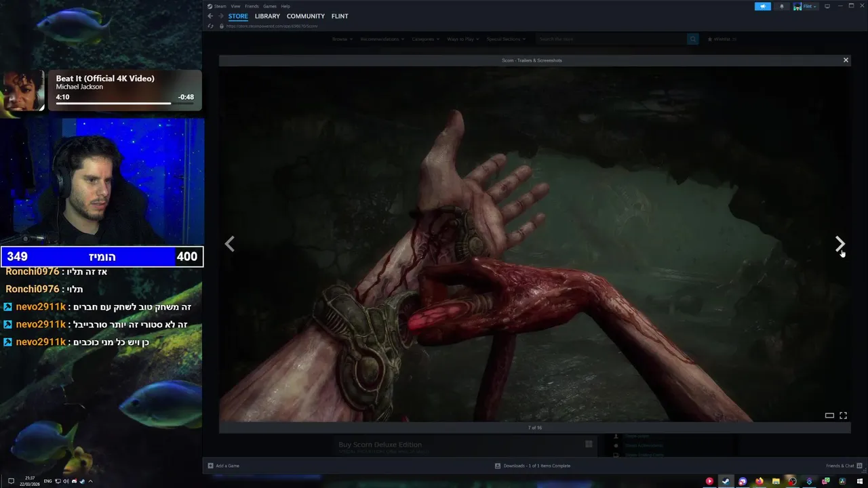Image resolution: width=868 pixels, height=488 pixels.
Task: Open the Friends menu
Action: (252, 6)
